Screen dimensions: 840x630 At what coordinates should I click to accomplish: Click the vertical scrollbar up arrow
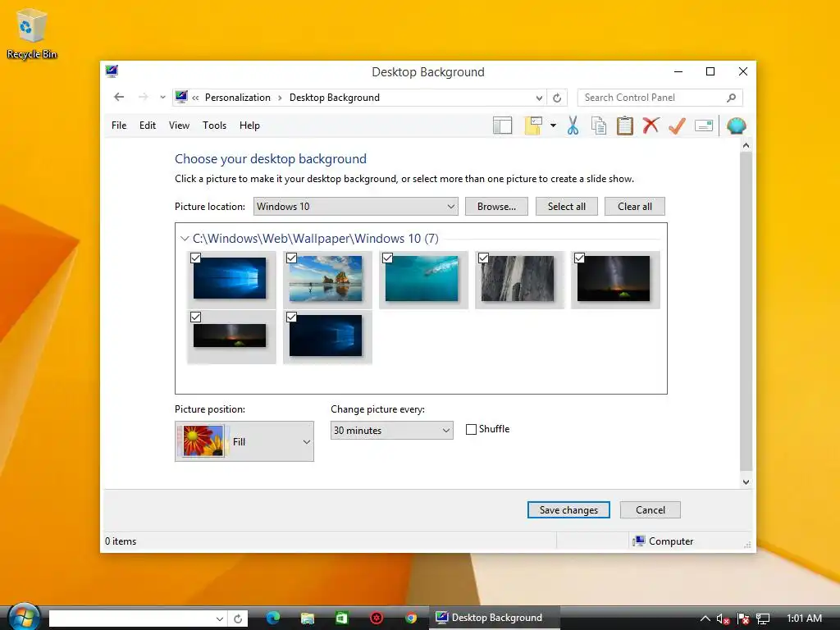pyautogui.click(x=746, y=145)
